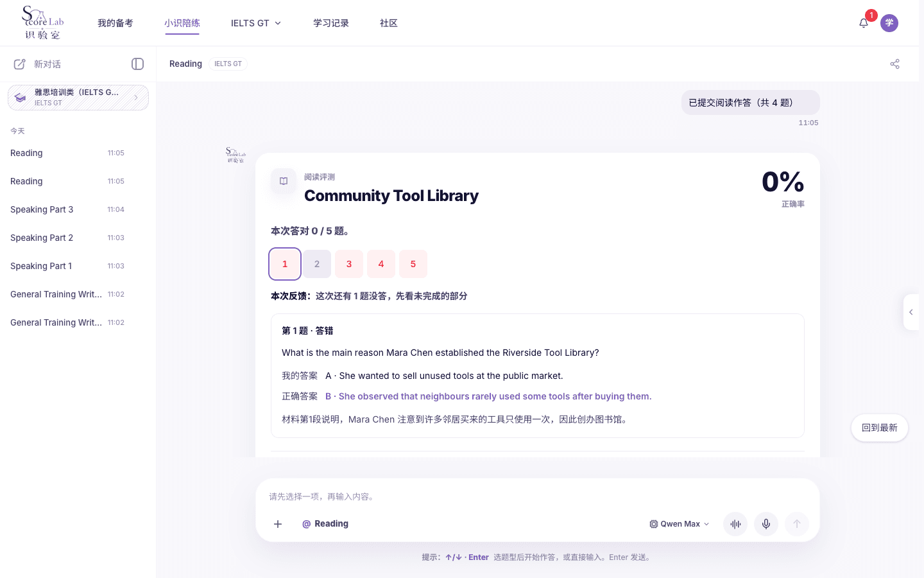
Task: Start a new chat with 新对话
Action: point(37,64)
